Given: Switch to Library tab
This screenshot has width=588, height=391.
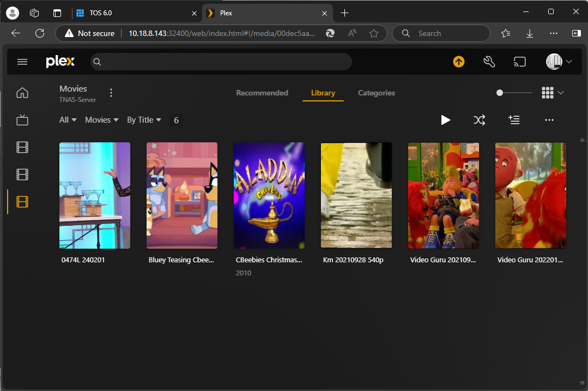Looking at the screenshot, I should (x=323, y=93).
